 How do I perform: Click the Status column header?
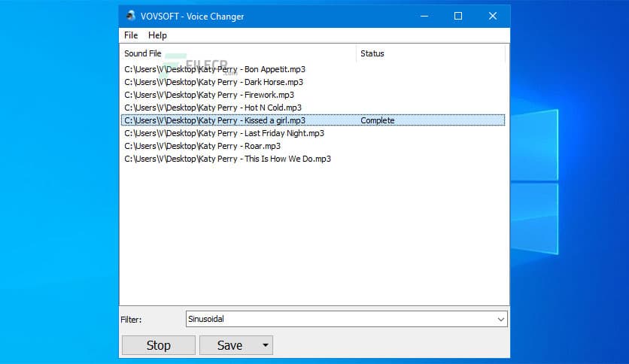pos(430,53)
